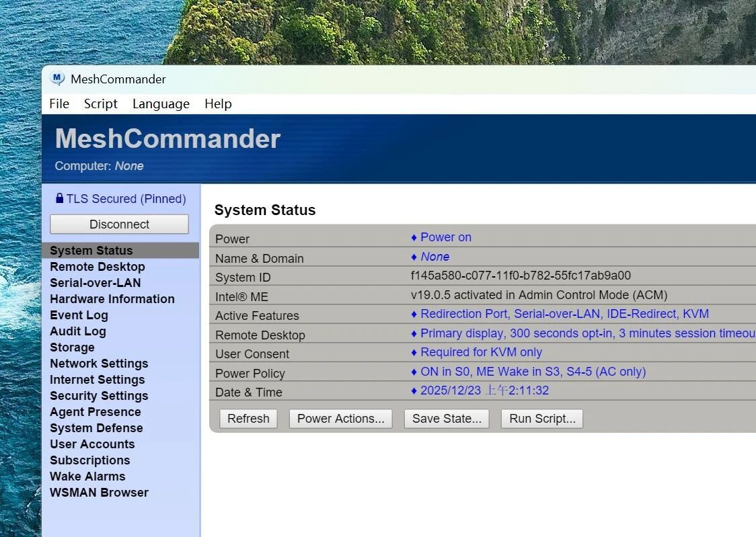
Task: Click the System ID row label
Action: pos(243,278)
